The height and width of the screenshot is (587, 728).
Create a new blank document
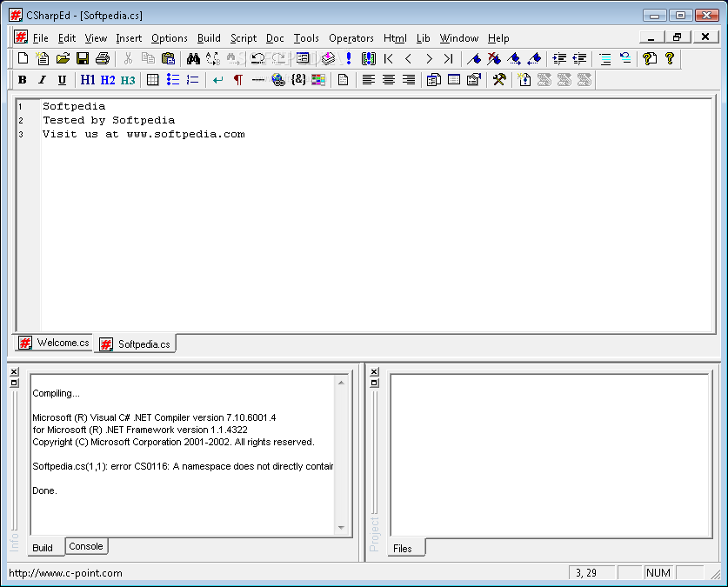[23, 58]
